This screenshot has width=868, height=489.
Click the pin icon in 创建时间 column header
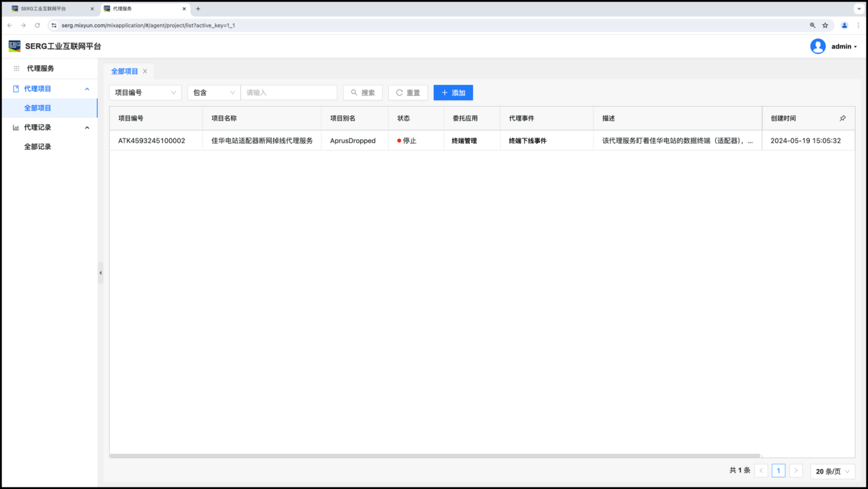pyautogui.click(x=843, y=118)
